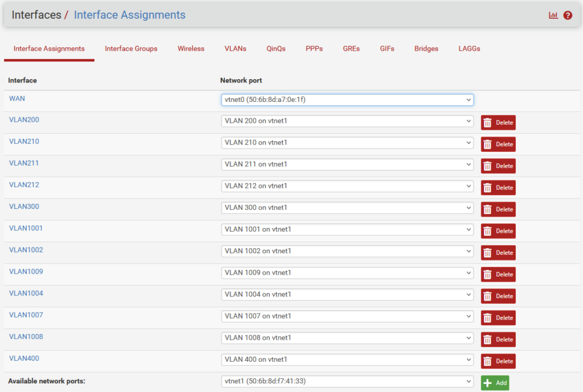This screenshot has height=392, width=583.
Task: Expand the VLAN1004 network port selector
Action: 347,294
